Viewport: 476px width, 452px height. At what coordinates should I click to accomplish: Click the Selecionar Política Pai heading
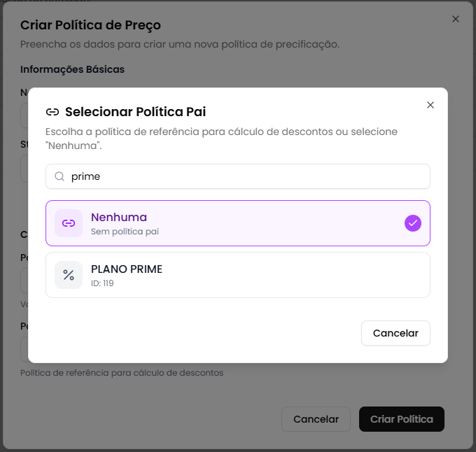pyautogui.click(x=135, y=112)
